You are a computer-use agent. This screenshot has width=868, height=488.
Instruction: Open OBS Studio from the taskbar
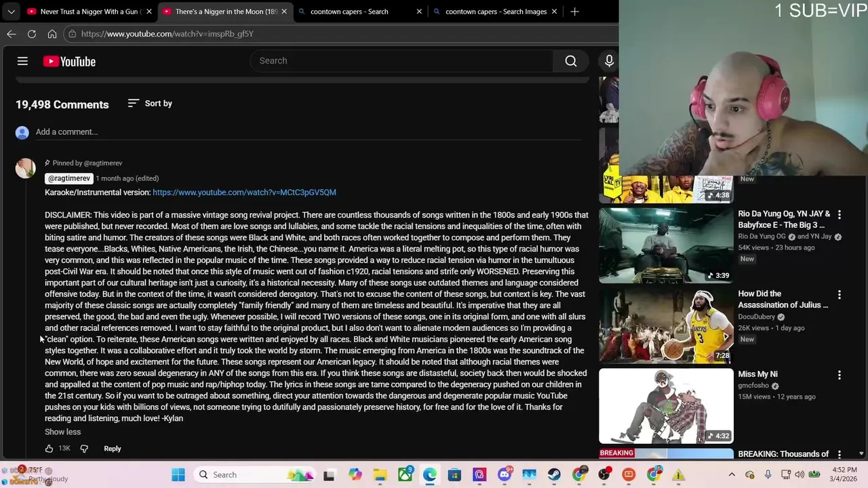[x=604, y=475]
